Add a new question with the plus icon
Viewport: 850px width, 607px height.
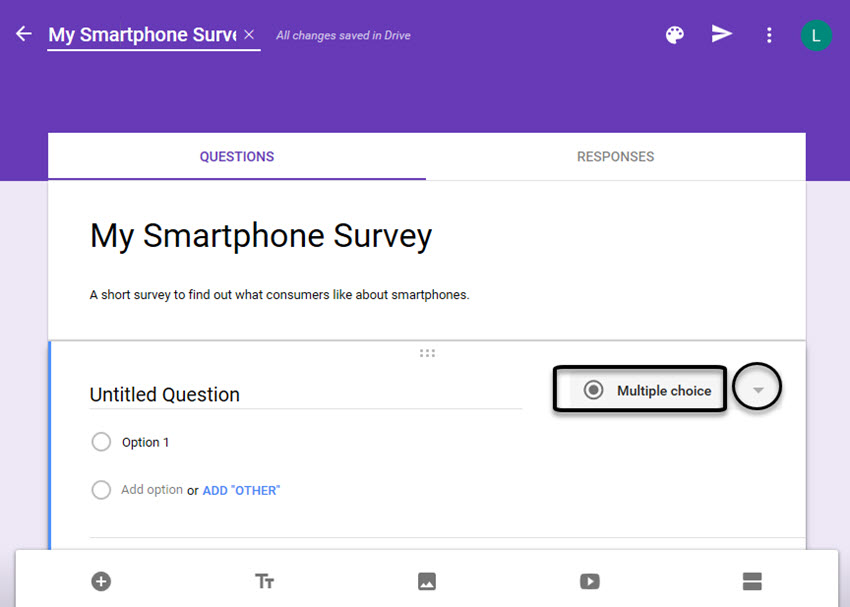(x=100, y=581)
